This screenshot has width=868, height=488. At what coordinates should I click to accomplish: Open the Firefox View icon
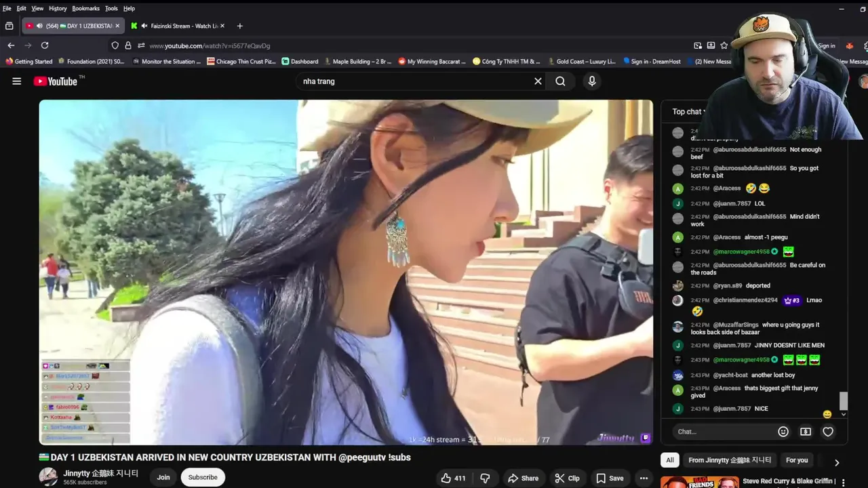[9, 26]
